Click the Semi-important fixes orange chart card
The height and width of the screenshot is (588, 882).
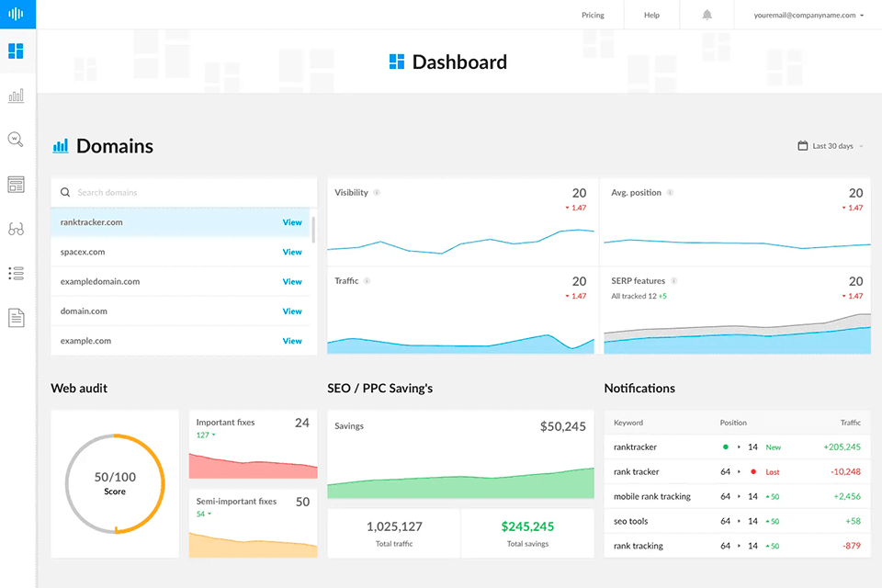(x=254, y=524)
